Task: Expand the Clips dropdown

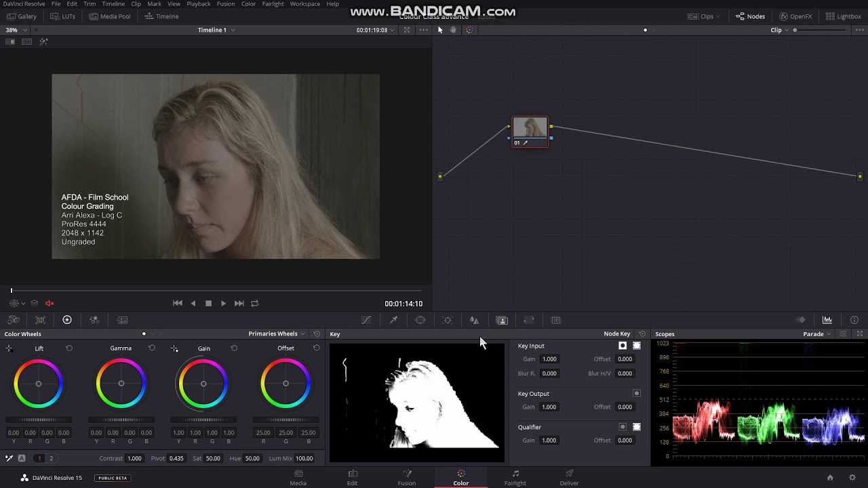Action: [x=705, y=16]
